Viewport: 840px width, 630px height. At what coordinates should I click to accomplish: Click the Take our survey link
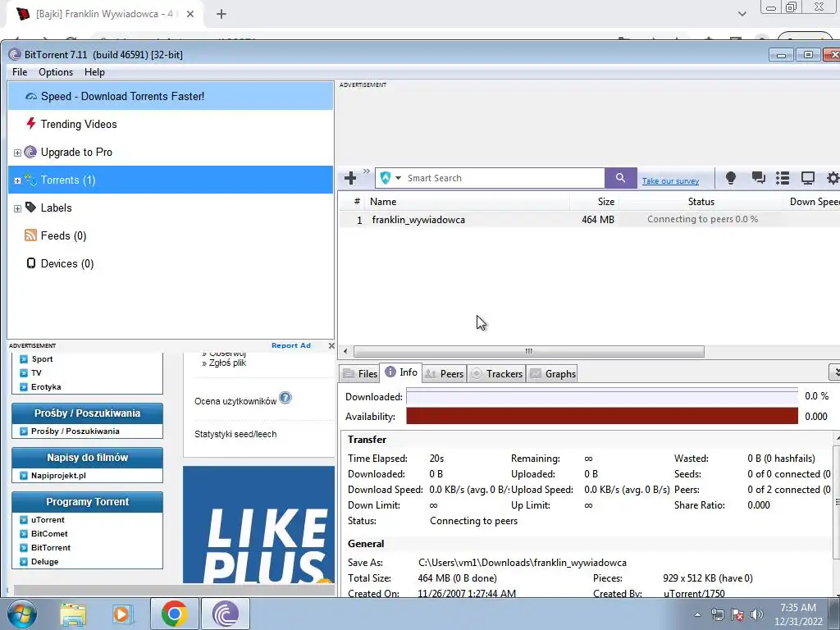(670, 181)
